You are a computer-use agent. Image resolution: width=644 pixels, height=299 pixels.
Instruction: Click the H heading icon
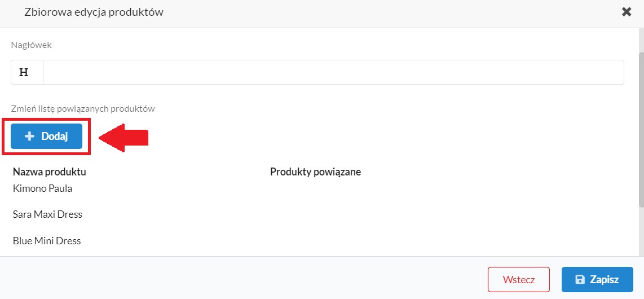pos(24,73)
